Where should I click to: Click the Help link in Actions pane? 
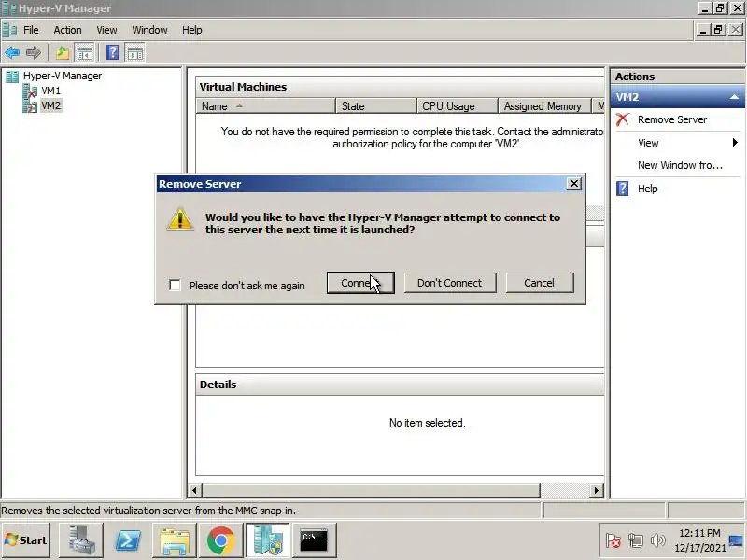pyautogui.click(x=647, y=189)
